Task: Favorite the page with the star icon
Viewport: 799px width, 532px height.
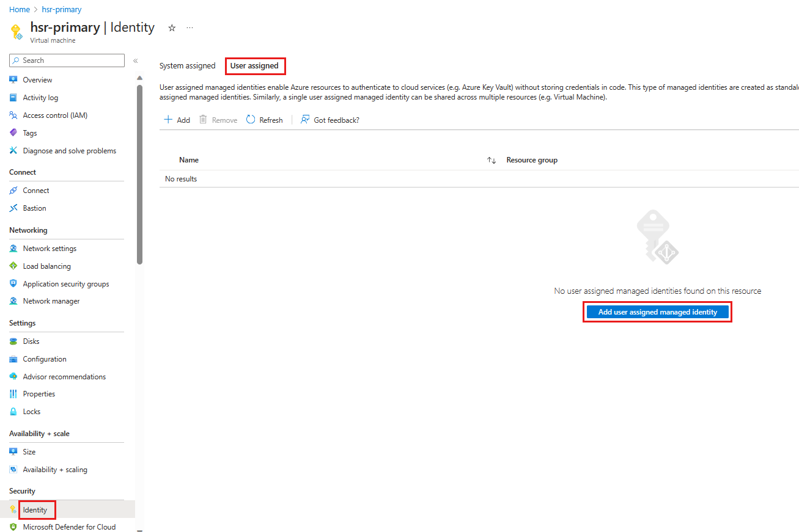Action: 172,28
